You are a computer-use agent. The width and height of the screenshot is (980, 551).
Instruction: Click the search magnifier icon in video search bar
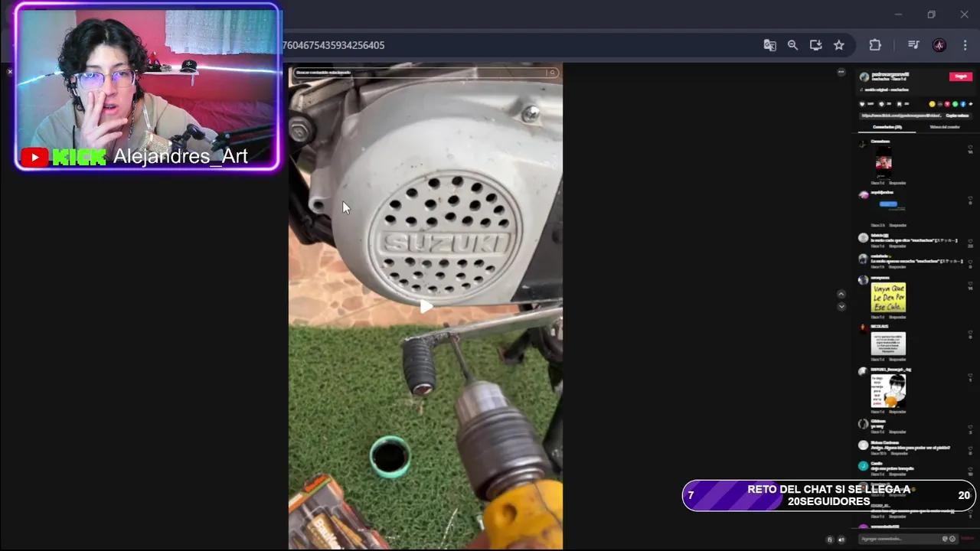552,73
